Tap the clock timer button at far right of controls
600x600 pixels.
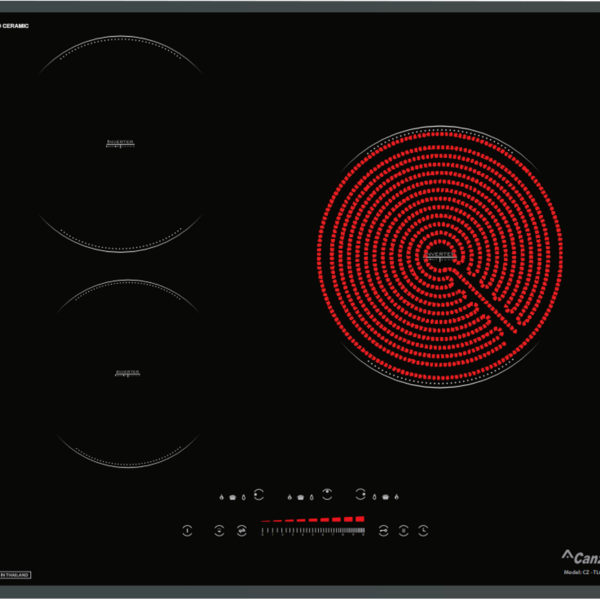point(424,530)
